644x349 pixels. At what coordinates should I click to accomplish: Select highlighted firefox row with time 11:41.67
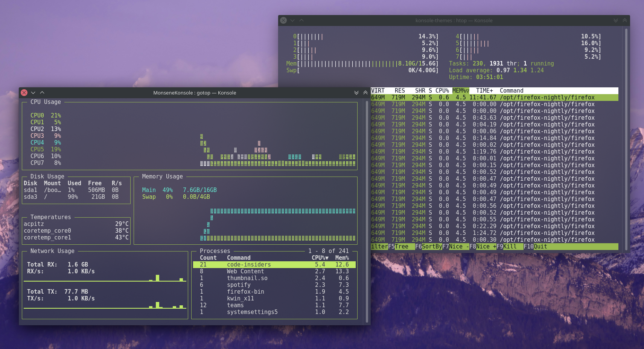tap(495, 98)
